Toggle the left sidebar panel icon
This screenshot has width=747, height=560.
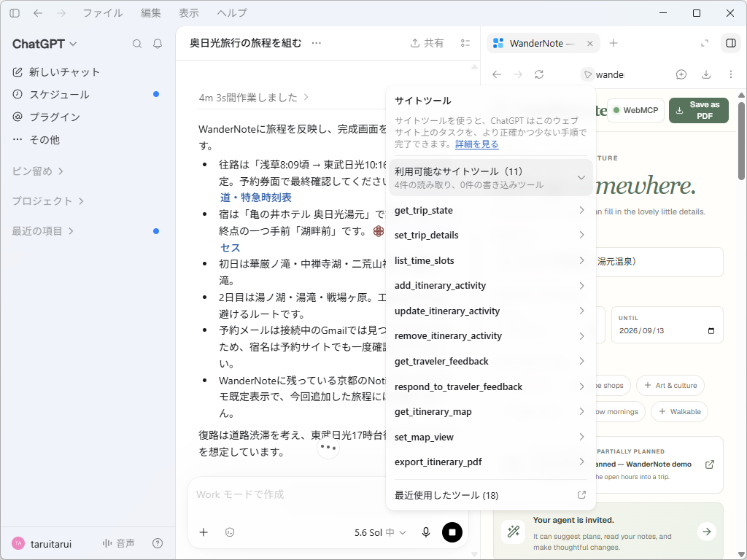click(x=15, y=13)
